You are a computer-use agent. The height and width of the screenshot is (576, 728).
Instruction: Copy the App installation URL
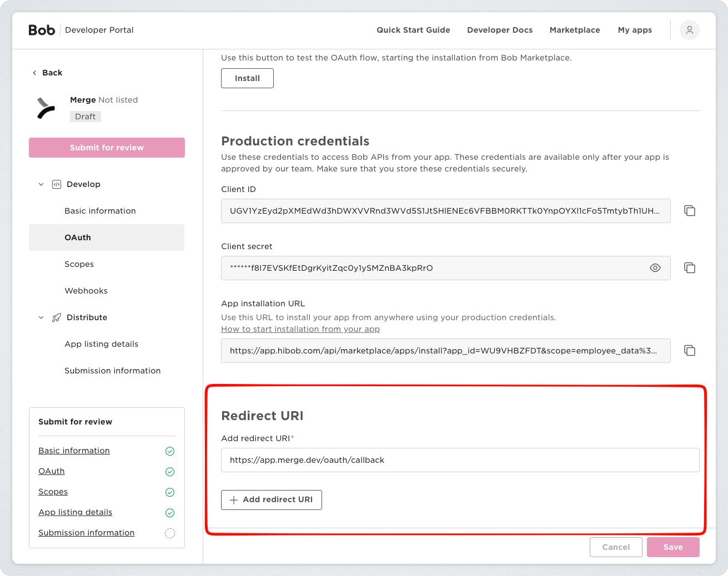pos(690,351)
